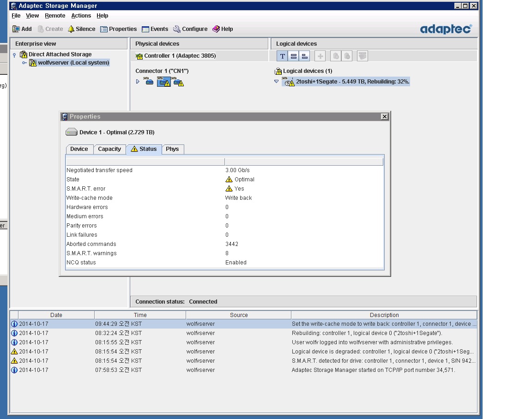532x419 pixels.
Task: Click the S.M.A.R.T. error Yes value
Action: click(x=239, y=189)
